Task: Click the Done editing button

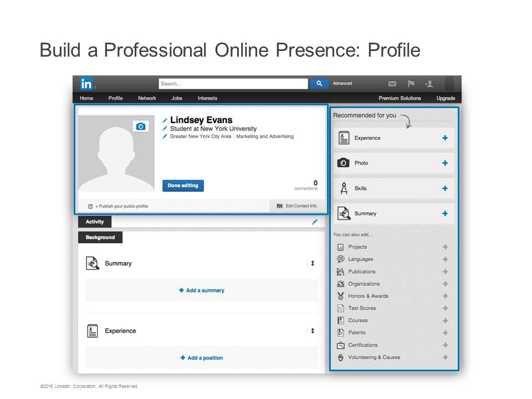Action: (x=183, y=186)
